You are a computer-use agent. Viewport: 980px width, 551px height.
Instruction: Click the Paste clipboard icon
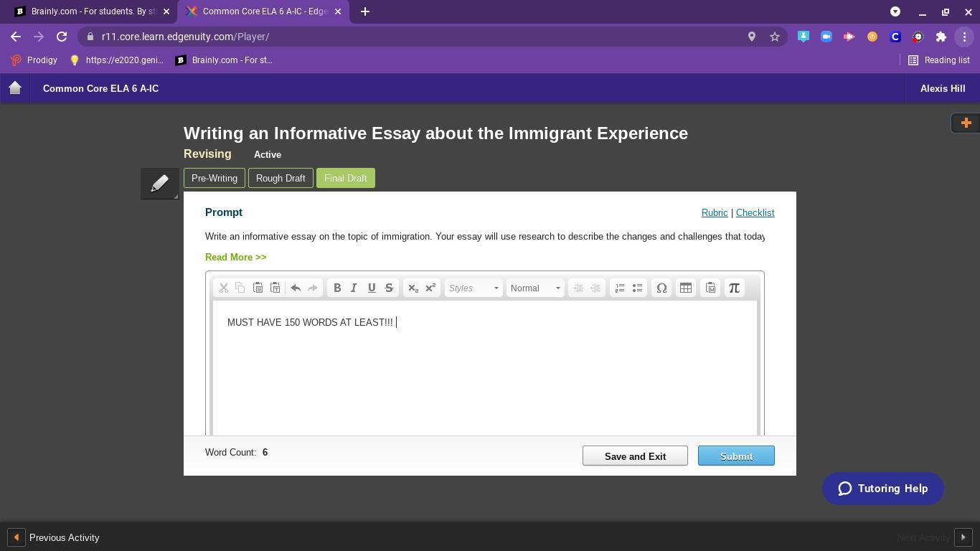tap(258, 288)
